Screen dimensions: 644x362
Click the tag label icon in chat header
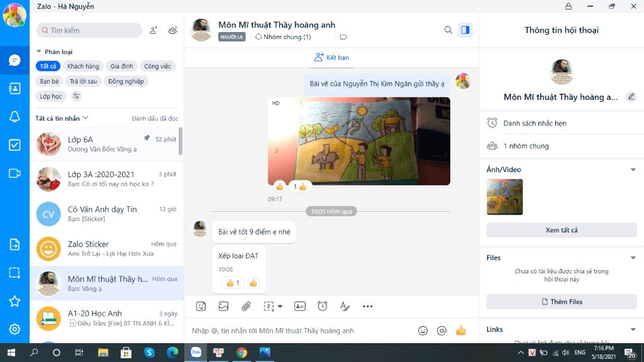click(344, 37)
